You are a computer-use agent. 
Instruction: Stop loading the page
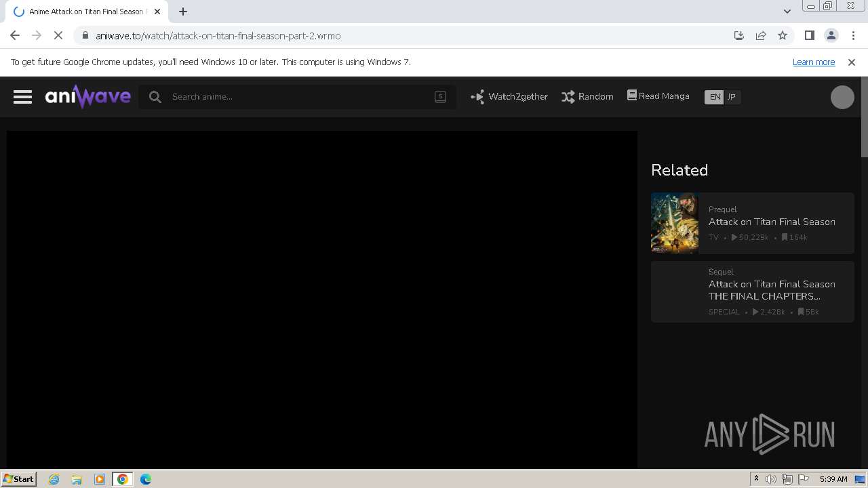[58, 35]
